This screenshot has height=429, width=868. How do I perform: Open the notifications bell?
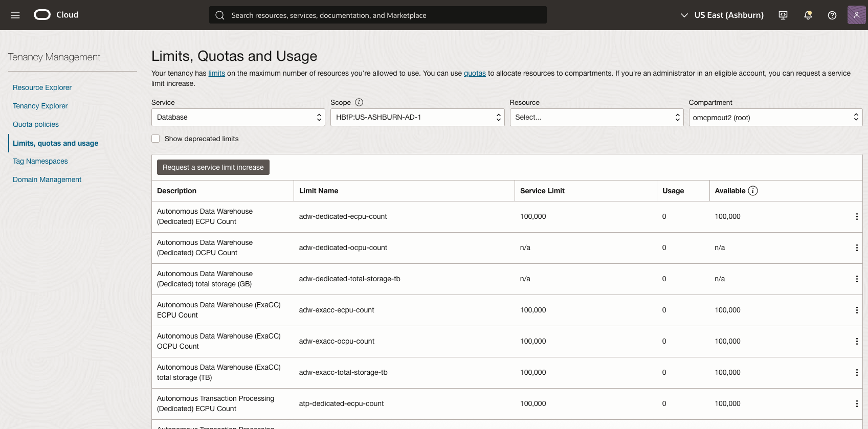click(808, 15)
